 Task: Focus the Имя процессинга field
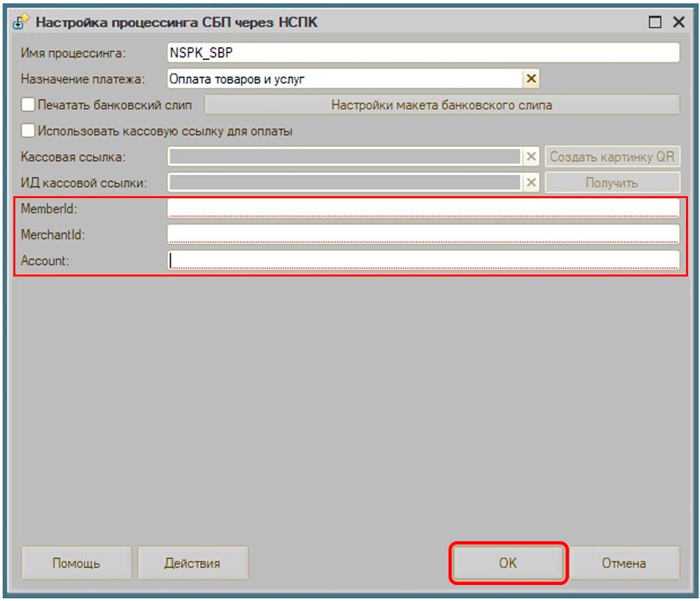(x=423, y=52)
